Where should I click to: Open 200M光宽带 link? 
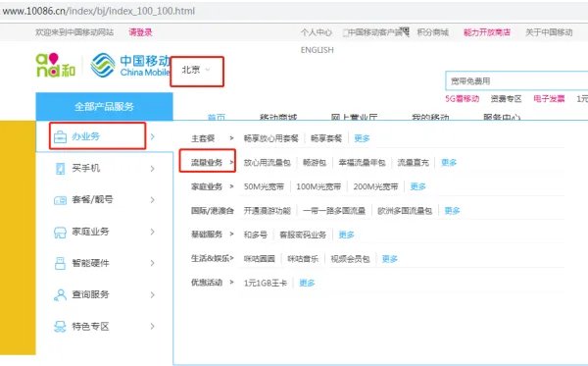tap(375, 186)
